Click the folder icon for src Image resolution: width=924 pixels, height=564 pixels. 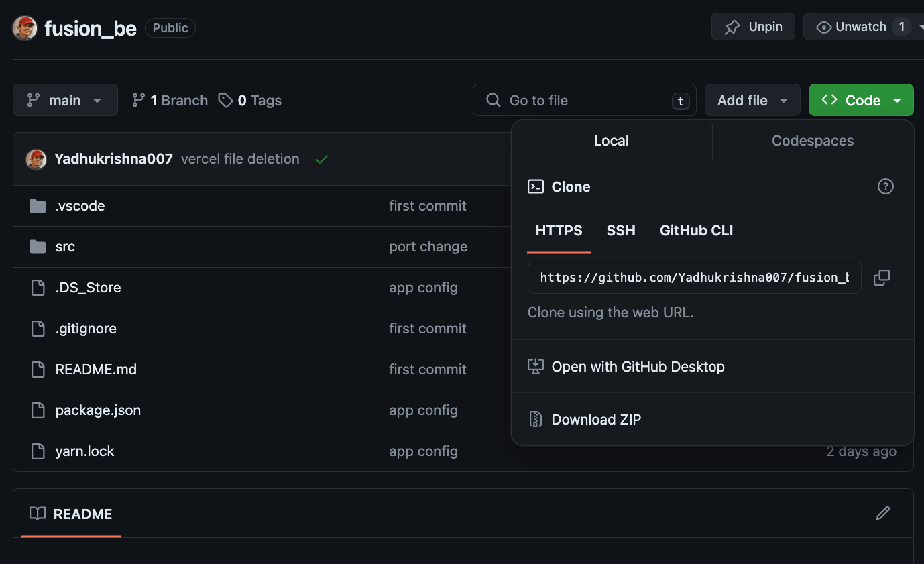pos(38,247)
